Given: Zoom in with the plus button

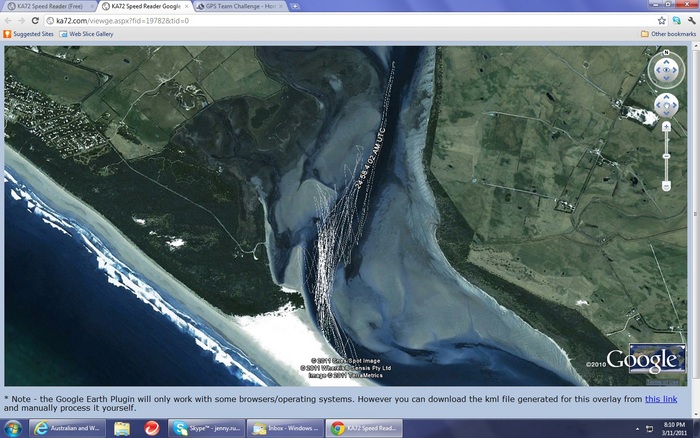Looking at the screenshot, I should tap(667, 129).
